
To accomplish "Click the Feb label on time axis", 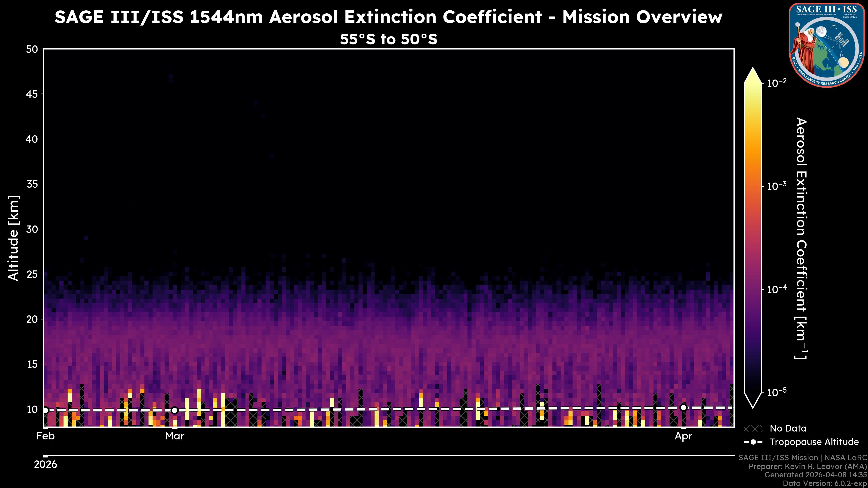I will click(45, 436).
